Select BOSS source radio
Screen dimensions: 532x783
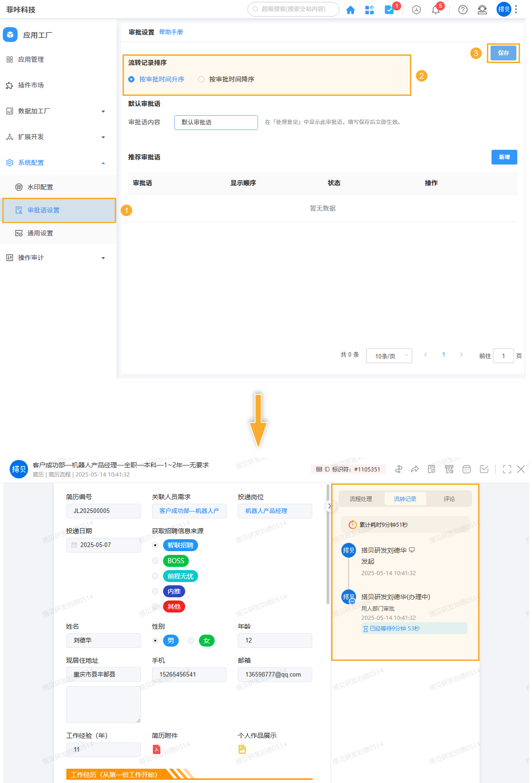pyautogui.click(x=155, y=561)
